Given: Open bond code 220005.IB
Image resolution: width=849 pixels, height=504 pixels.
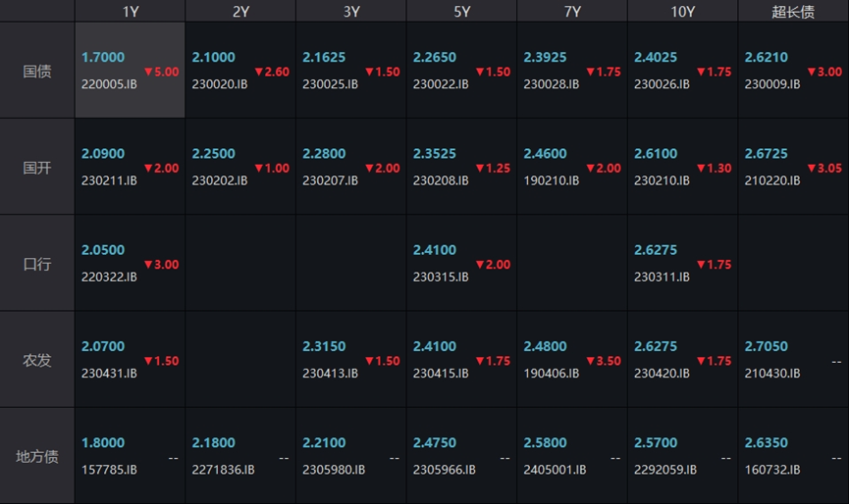Looking at the screenshot, I should tap(109, 84).
